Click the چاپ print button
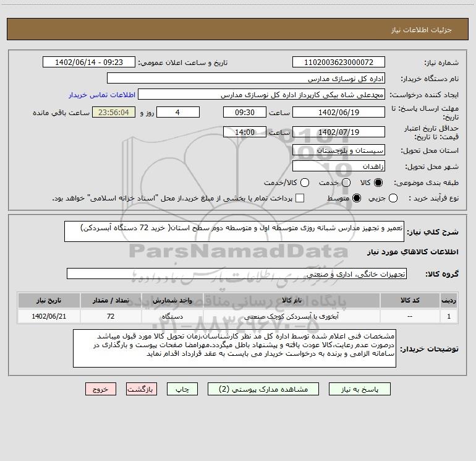 [182, 389]
